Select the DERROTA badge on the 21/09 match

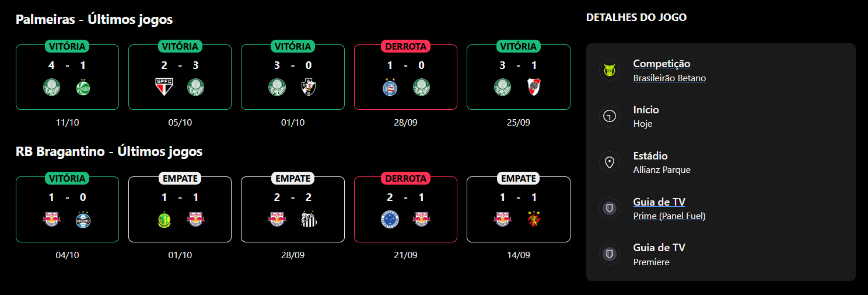(405, 178)
